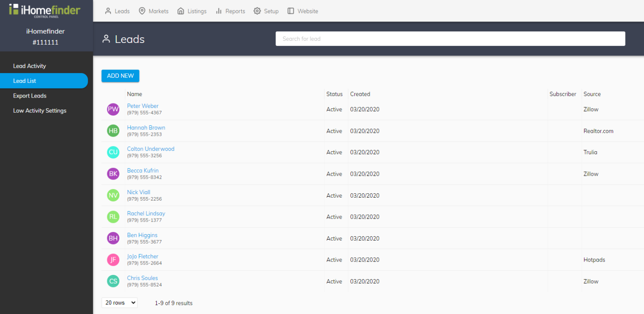Go to the Listings menu
The width and height of the screenshot is (644, 314).
click(x=192, y=11)
